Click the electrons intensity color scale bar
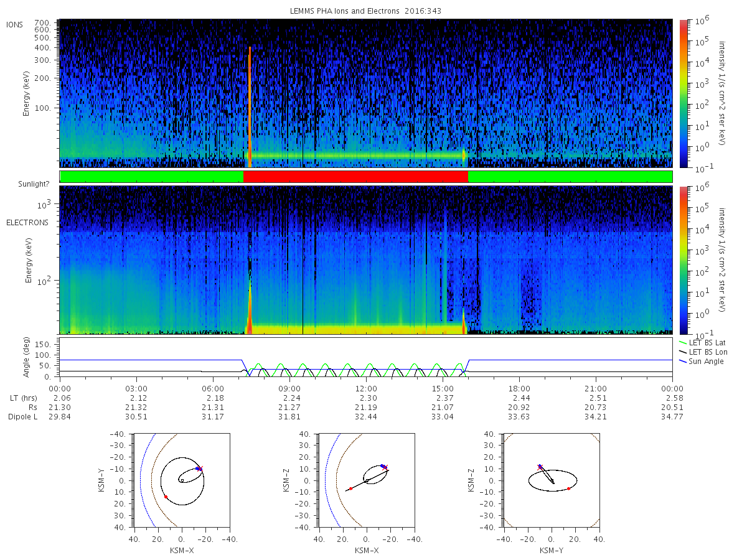 point(683,260)
